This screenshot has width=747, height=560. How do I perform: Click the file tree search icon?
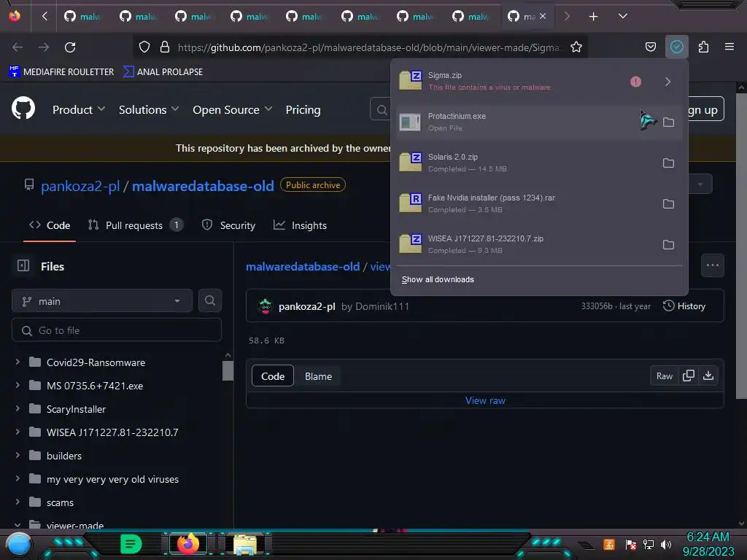[209, 301]
